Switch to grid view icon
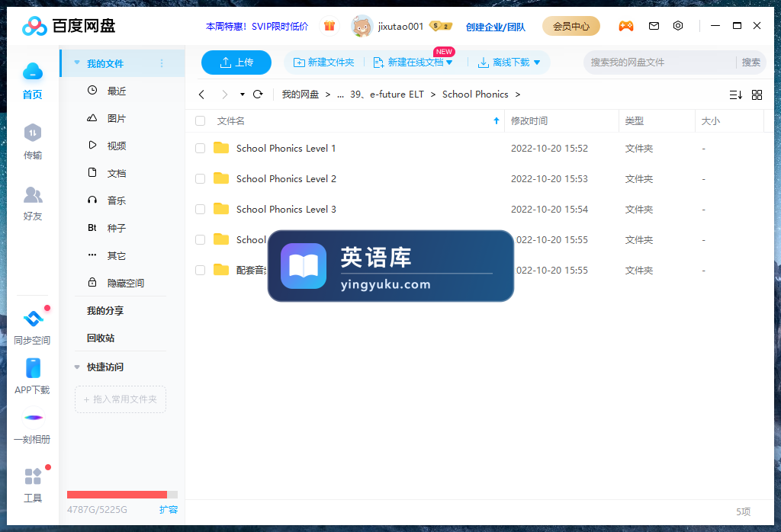This screenshot has height=532, width=781. click(x=757, y=95)
